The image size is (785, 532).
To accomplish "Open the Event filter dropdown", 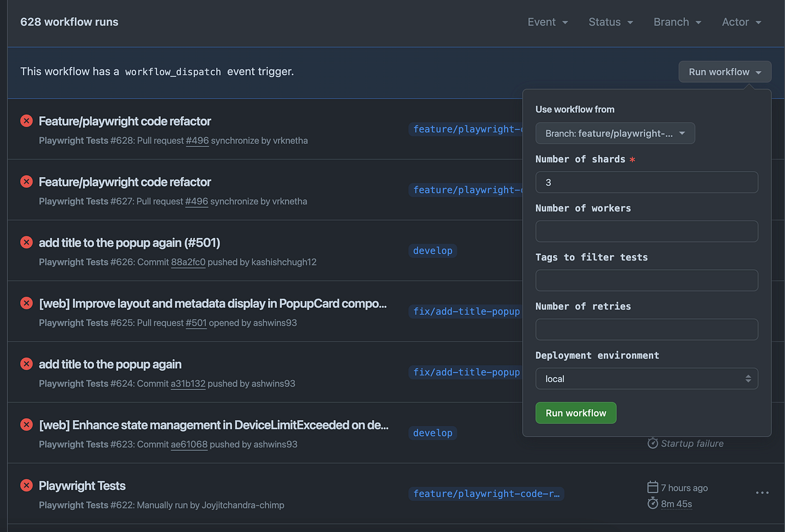I will coord(547,22).
